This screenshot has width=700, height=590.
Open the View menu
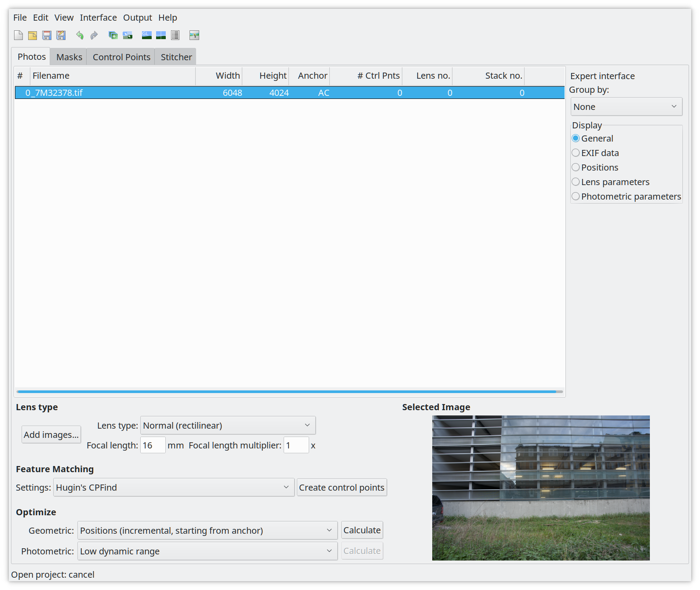click(x=64, y=18)
